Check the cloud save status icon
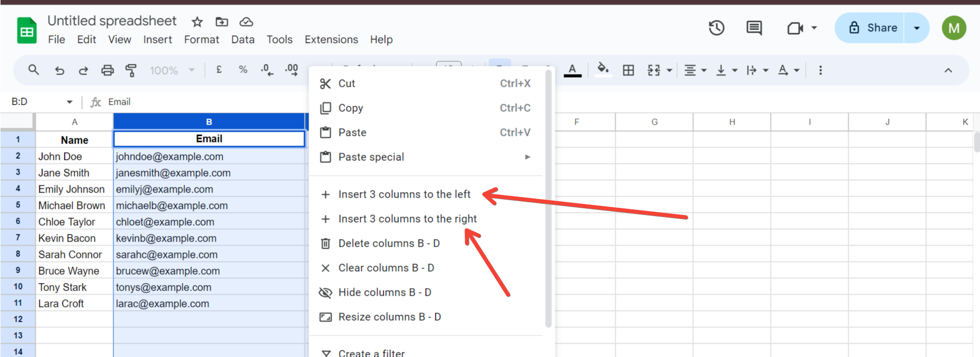980x357 pixels. coord(246,21)
